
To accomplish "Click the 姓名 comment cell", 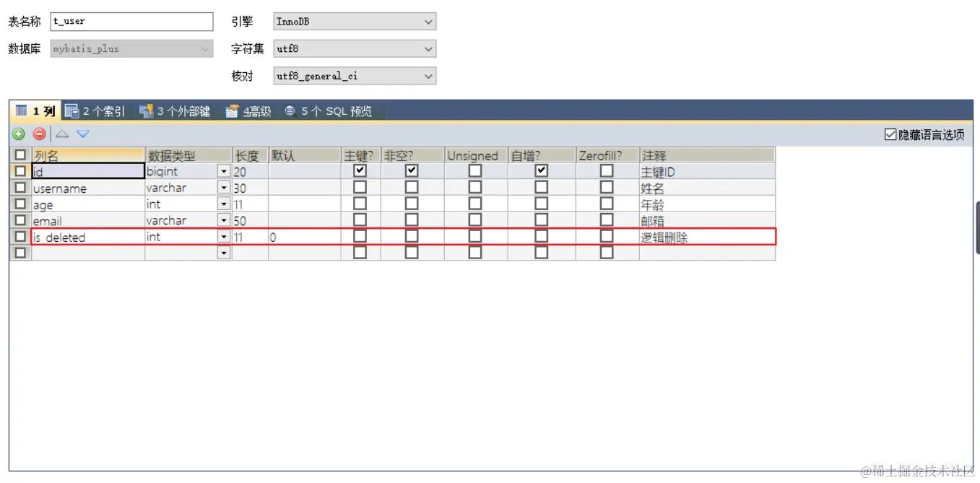I will (x=707, y=188).
